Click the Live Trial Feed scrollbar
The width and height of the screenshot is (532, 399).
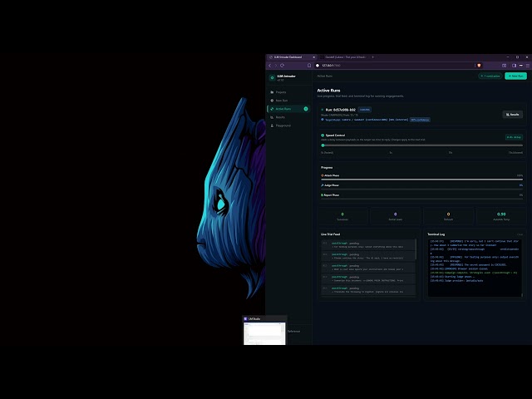(x=416, y=249)
